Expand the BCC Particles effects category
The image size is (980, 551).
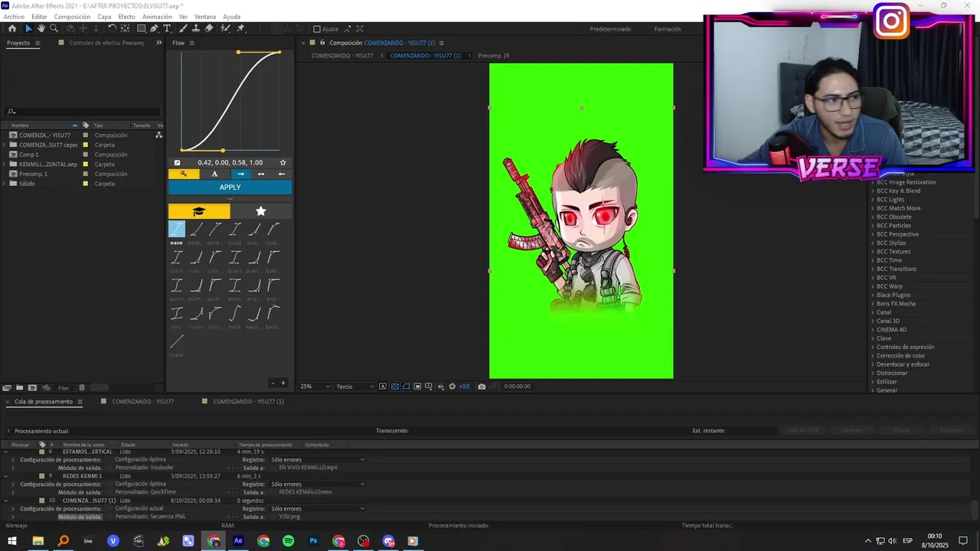pyautogui.click(x=872, y=226)
